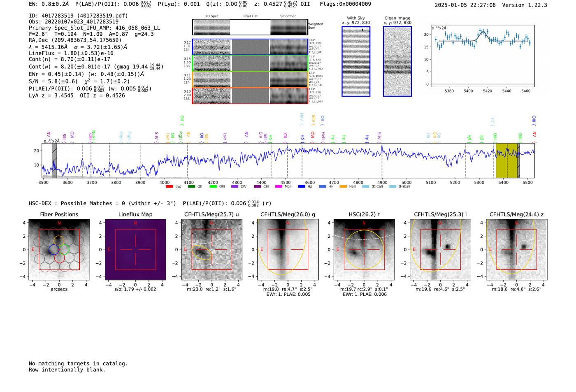Image resolution: width=576 pixels, height=392 pixels.
Task: Select the CIV purple legend swatch
Action: tap(235, 186)
